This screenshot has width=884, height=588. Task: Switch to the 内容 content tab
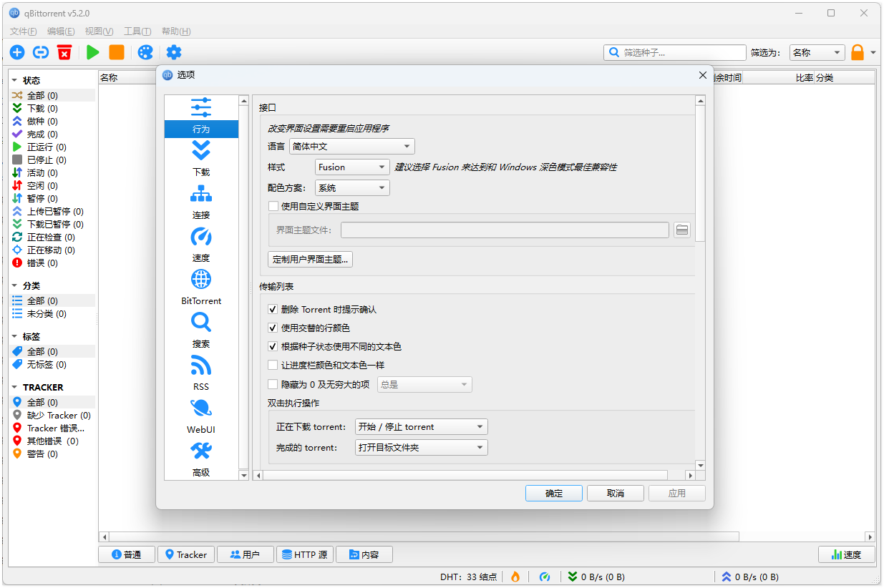click(x=364, y=554)
